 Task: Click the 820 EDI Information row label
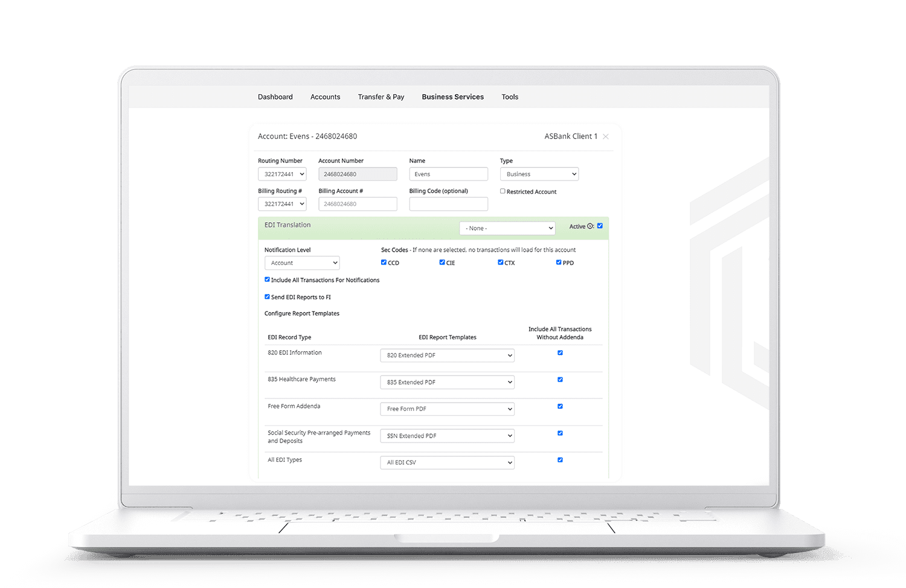[x=295, y=353]
